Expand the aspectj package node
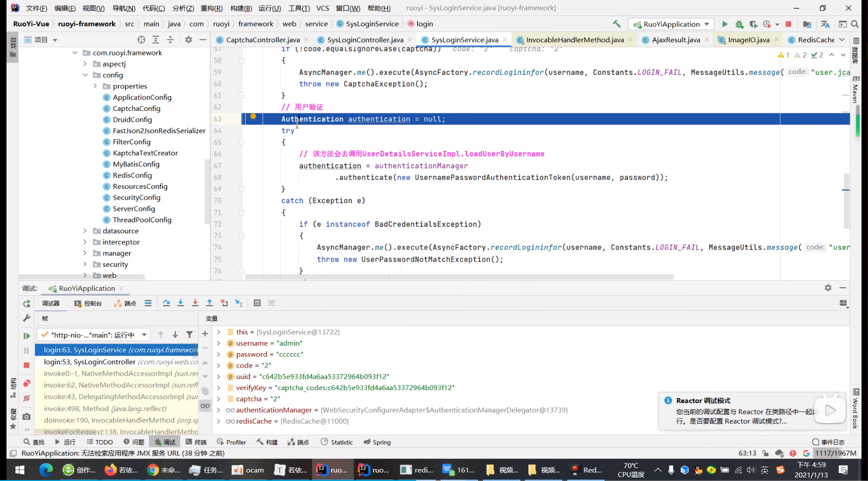 [85, 63]
